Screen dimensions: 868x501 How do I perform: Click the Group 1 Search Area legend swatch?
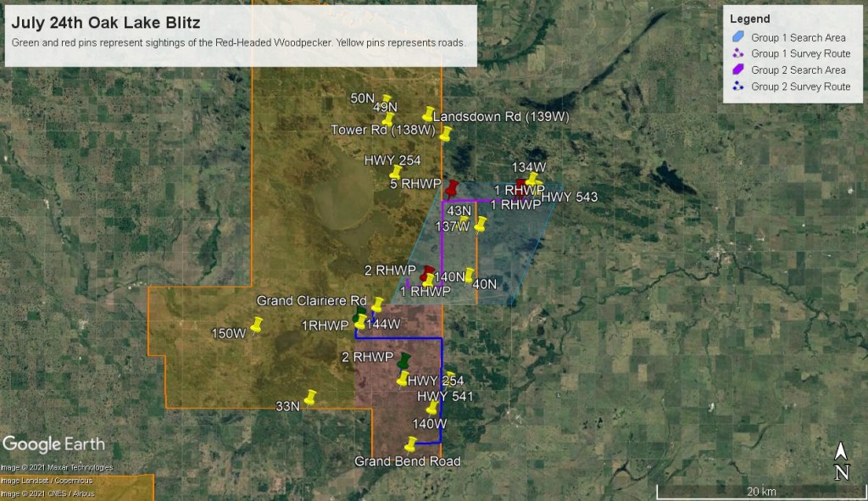[737, 38]
